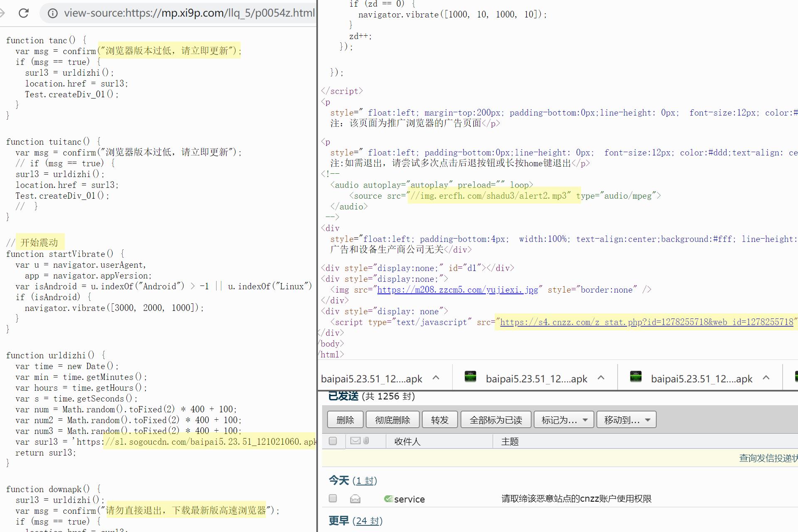This screenshot has height=532, width=798.
Task: Click the 全部标为已读 mark-all-read button
Action: coord(495,419)
